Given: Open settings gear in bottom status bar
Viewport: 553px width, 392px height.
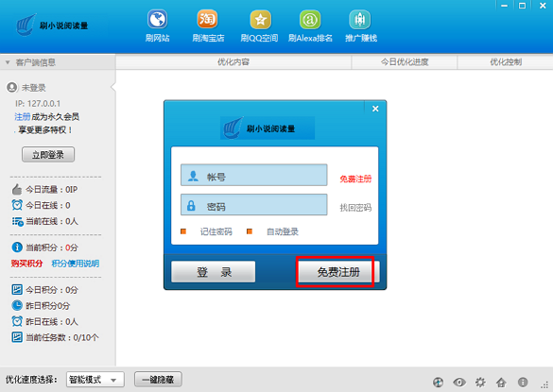Looking at the screenshot, I should click(x=480, y=383).
